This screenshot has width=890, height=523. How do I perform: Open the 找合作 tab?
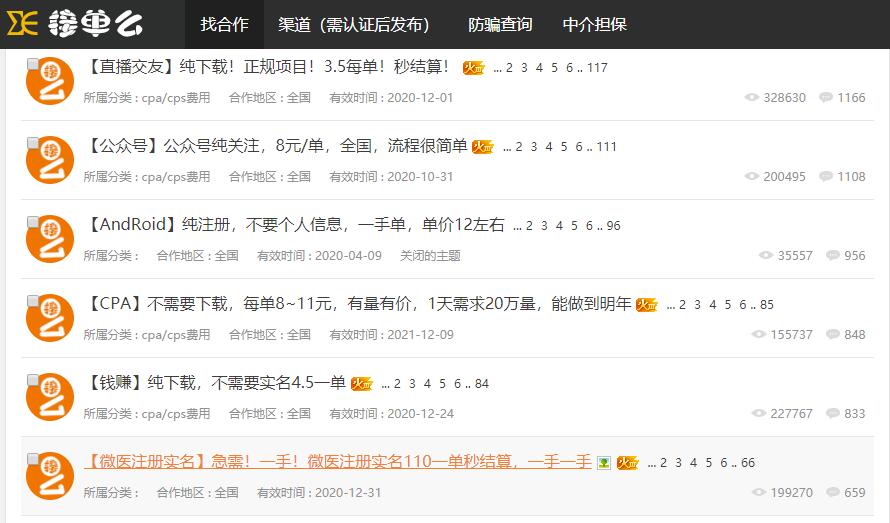point(224,24)
